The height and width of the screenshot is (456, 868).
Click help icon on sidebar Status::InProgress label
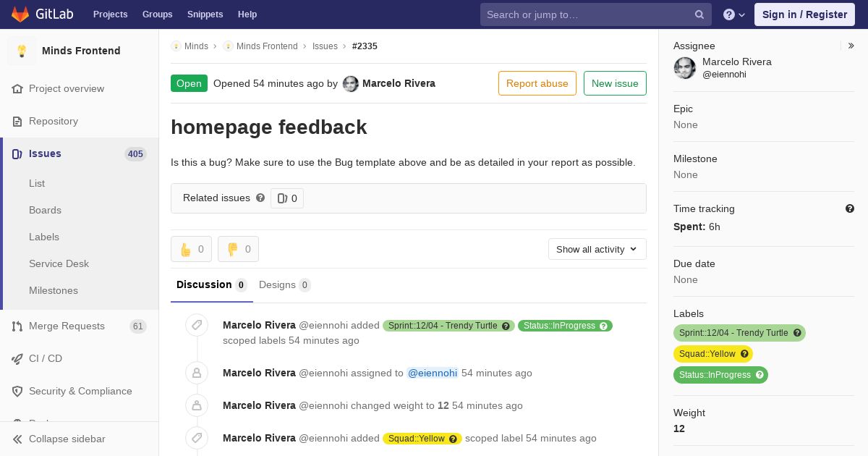(x=759, y=375)
